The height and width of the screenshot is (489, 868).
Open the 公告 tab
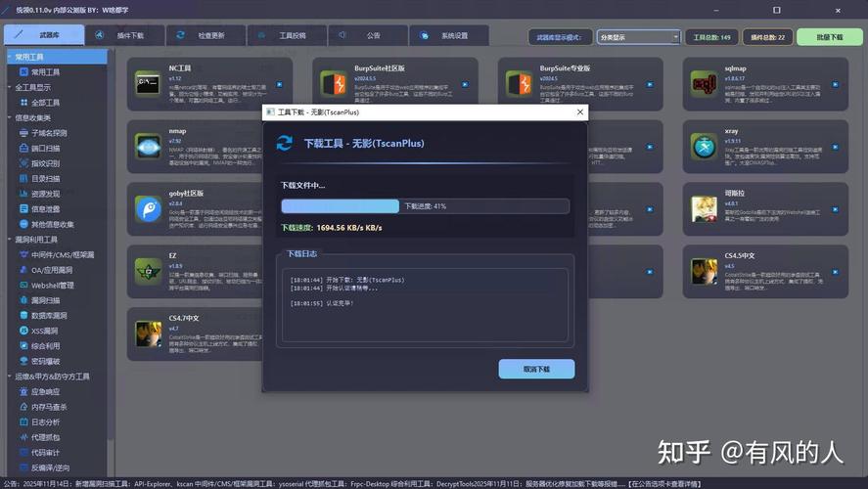[368, 35]
